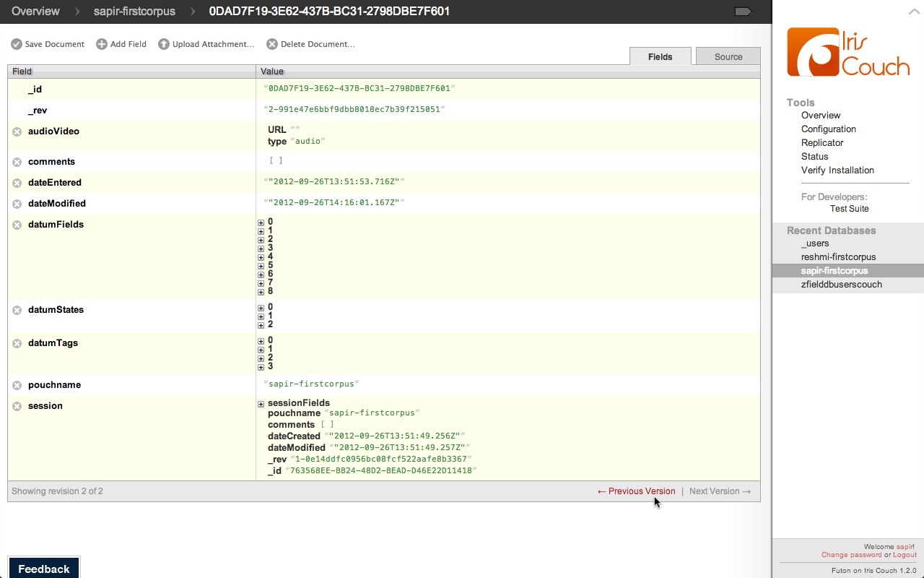Expand item 8 under datumFields

[261, 292]
